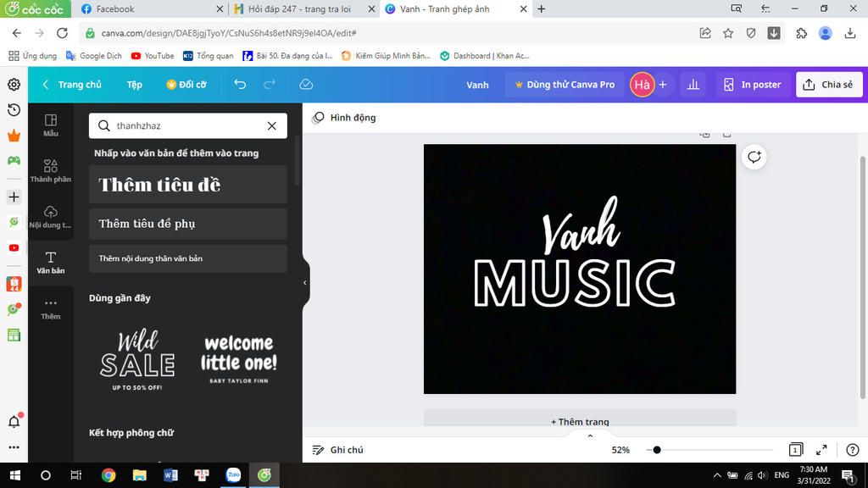Open a new browser tab
This screenshot has width=868, height=488.
pyautogui.click(x=542, y=8)
